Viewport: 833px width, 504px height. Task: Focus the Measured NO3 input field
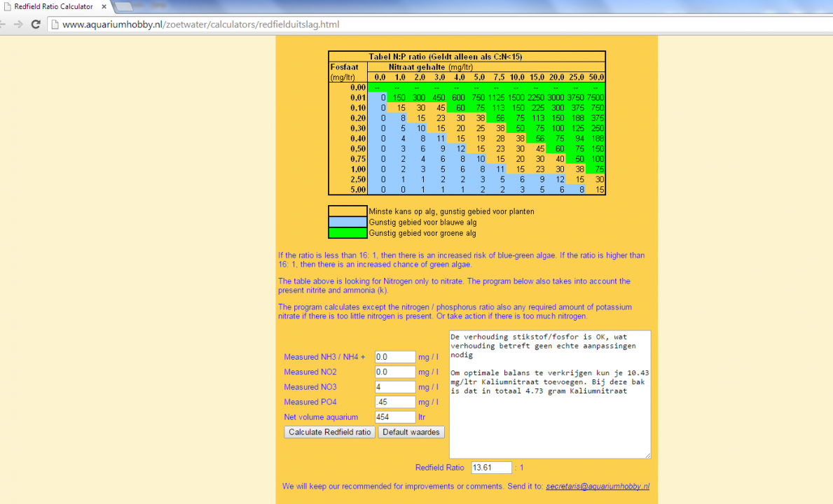pyautogui.click(x=395, y=387)
